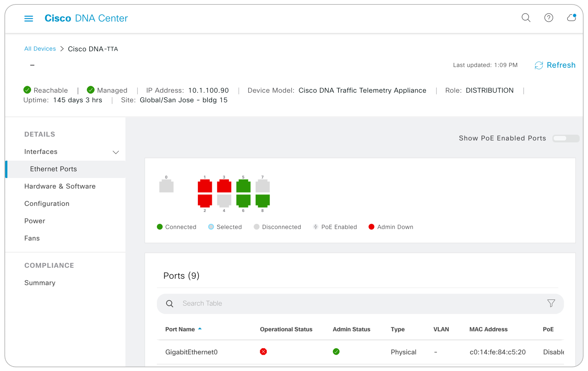
Task: Click the filter funnel icon in table
Action: pos(551,303)
